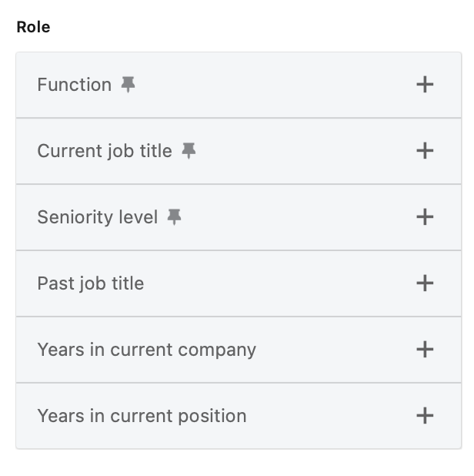Click the plus icon for Current job title
Image resolution: width=474 pixels, height=476 pixels.
point(425,151)
